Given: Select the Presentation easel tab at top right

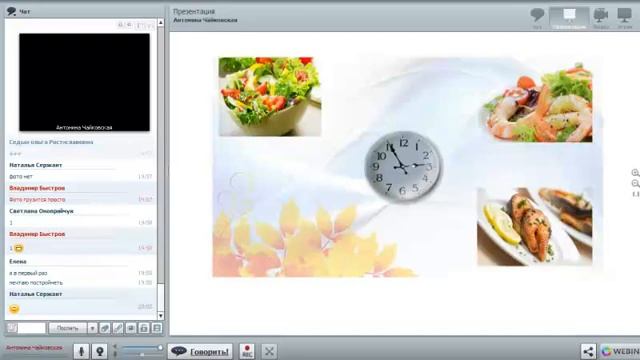Looking at the screenshot, I should (x=569, y=18).
